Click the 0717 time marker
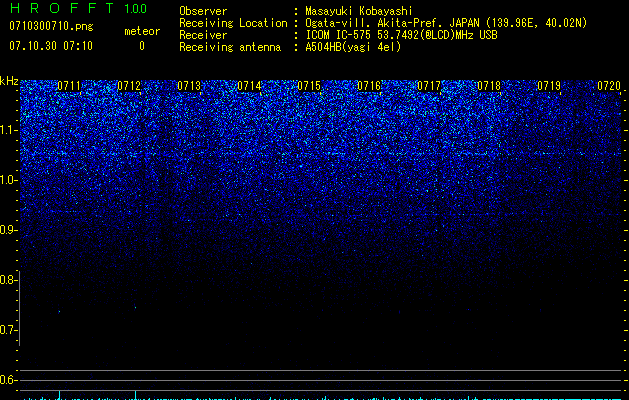 point(429,86)
